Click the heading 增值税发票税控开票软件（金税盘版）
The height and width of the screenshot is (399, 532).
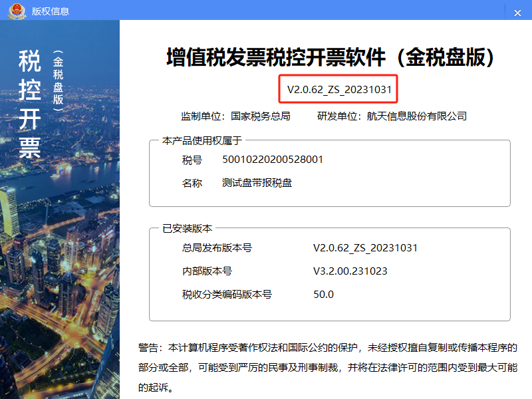330,57
